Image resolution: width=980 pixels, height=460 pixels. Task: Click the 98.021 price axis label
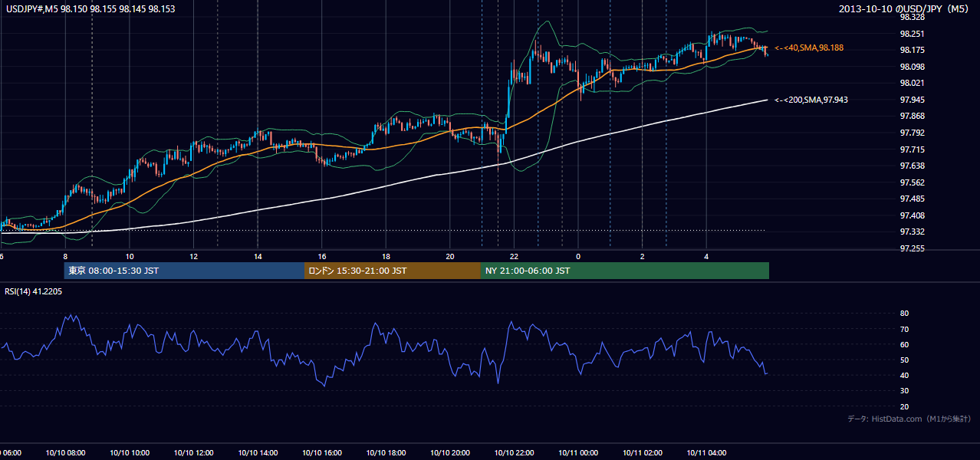(911, 83)
